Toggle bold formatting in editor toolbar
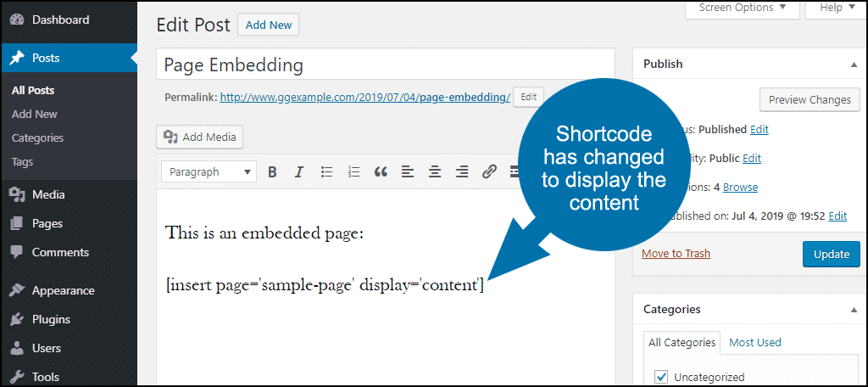 pyautogui.click(x=272, y=172)
